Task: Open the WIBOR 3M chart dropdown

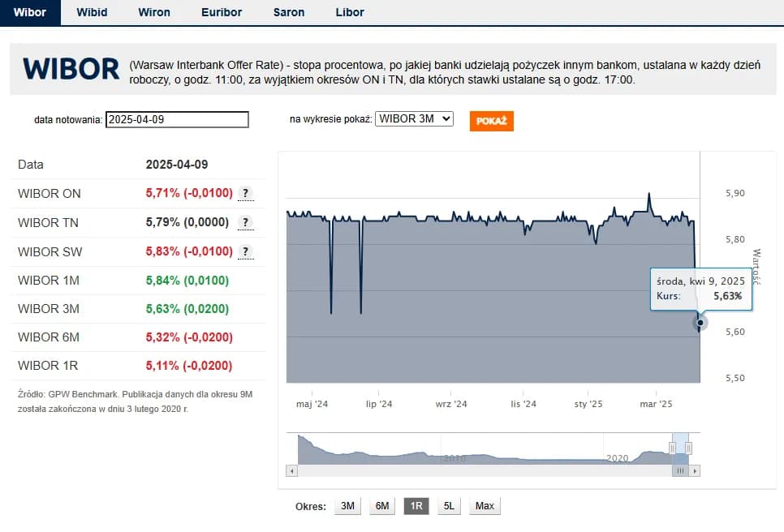Action: 413,119
